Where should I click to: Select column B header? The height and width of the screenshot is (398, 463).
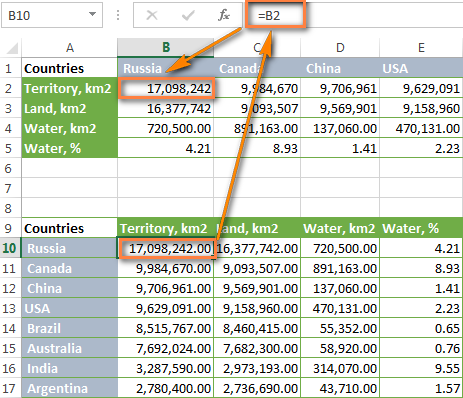(x=166, y=48)
